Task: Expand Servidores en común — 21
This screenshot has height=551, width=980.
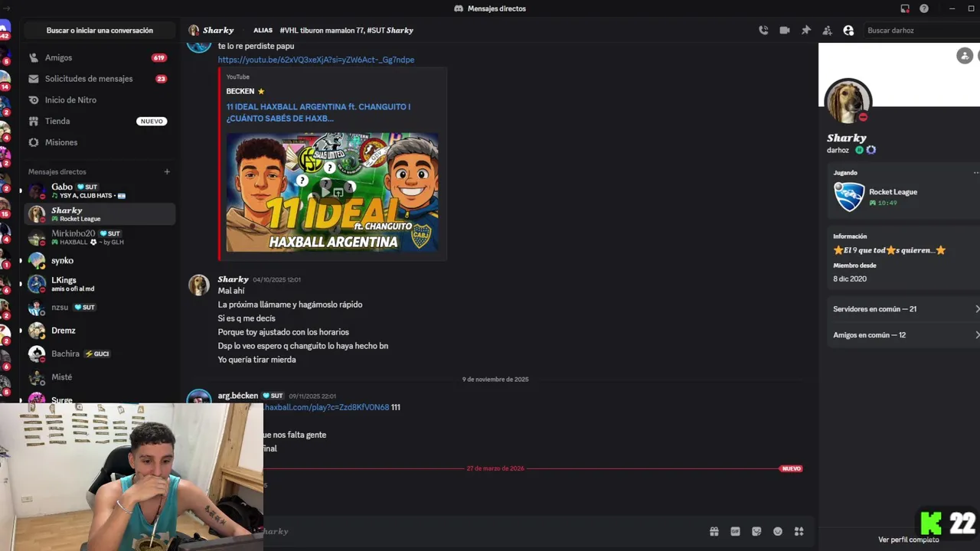Action: coord(903,309)
